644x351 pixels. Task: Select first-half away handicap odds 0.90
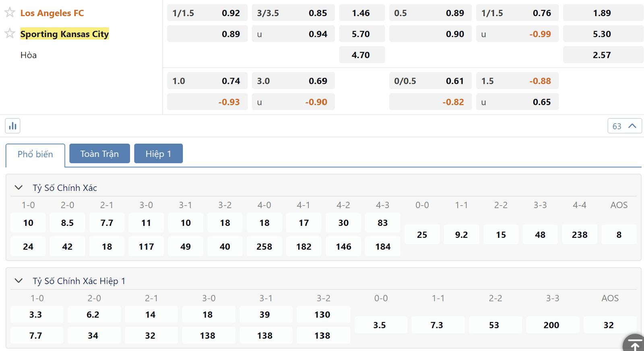tap(430, 34)
